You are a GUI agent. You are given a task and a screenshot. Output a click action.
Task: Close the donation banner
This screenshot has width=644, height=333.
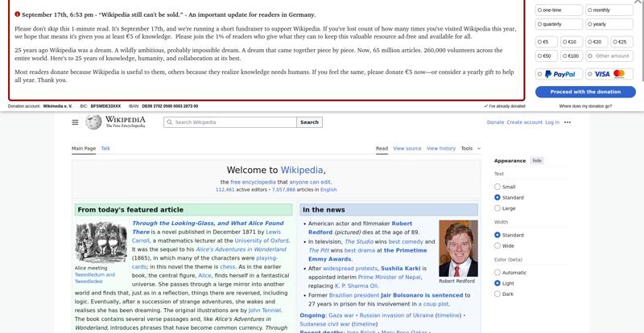coord(638,2)
